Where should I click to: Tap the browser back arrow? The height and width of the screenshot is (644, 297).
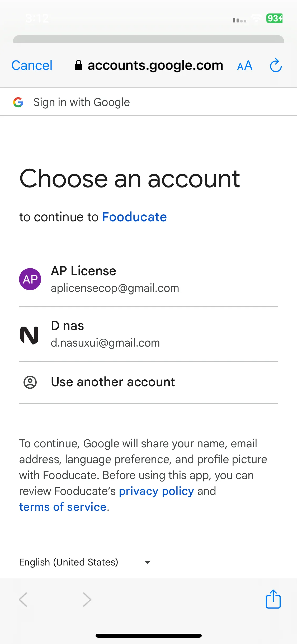[23, 599]
